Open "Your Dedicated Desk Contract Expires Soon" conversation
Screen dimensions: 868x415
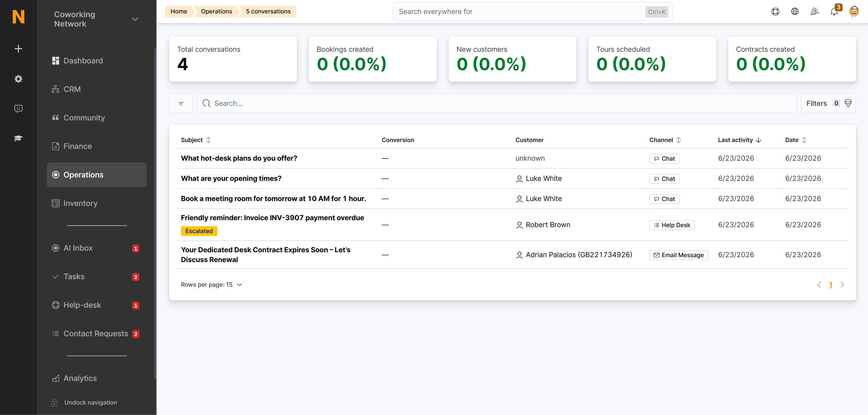click(x=266, y=255)
